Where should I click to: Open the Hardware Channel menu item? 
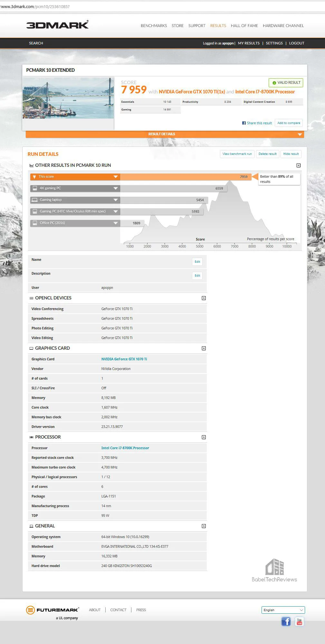pyautogui.click(x=283, y=26)
